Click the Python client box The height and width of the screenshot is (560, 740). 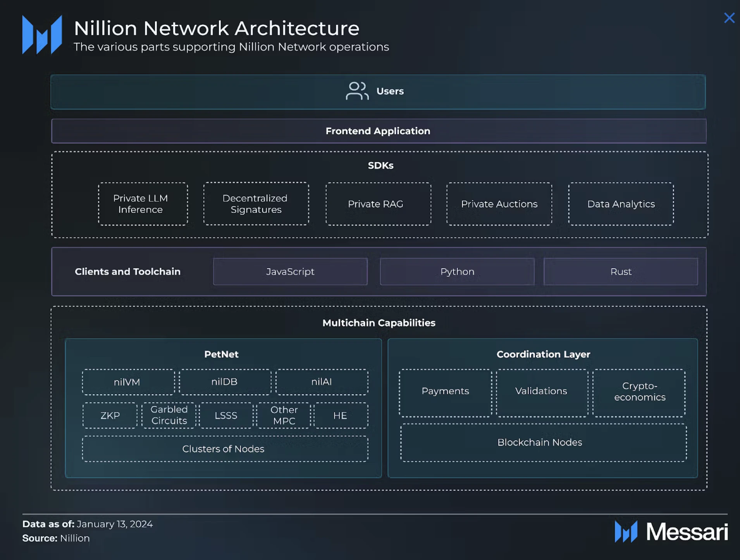tap(457, 272)
